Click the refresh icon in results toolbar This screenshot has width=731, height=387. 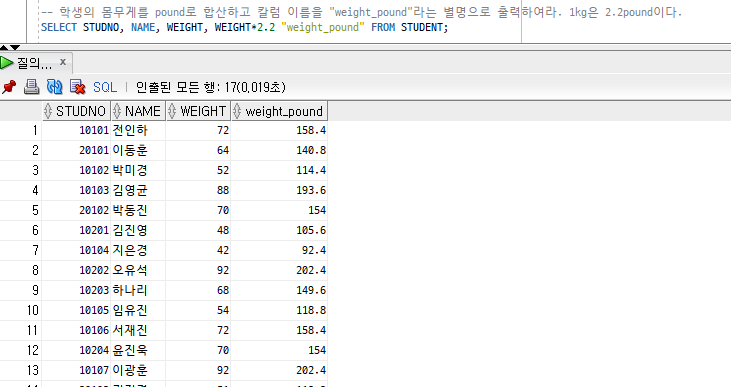click(x=55, y=87)
